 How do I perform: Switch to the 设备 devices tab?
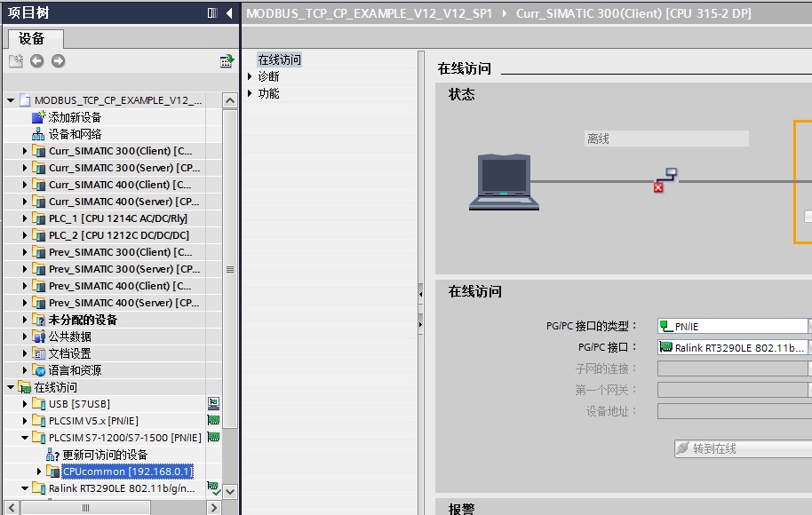36,38
